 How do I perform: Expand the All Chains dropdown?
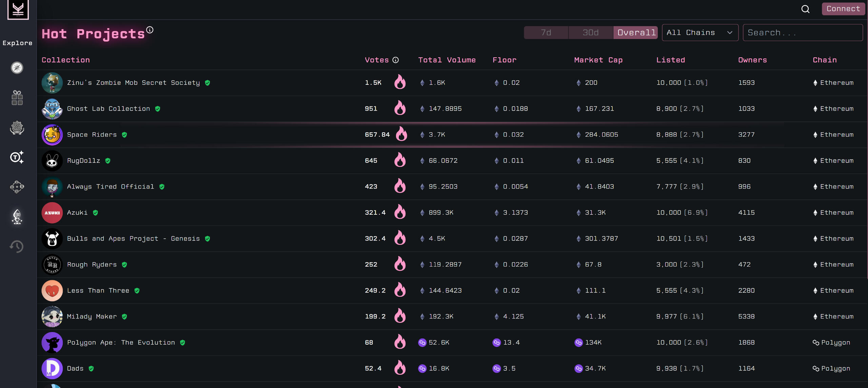click(x=700, y=33)
